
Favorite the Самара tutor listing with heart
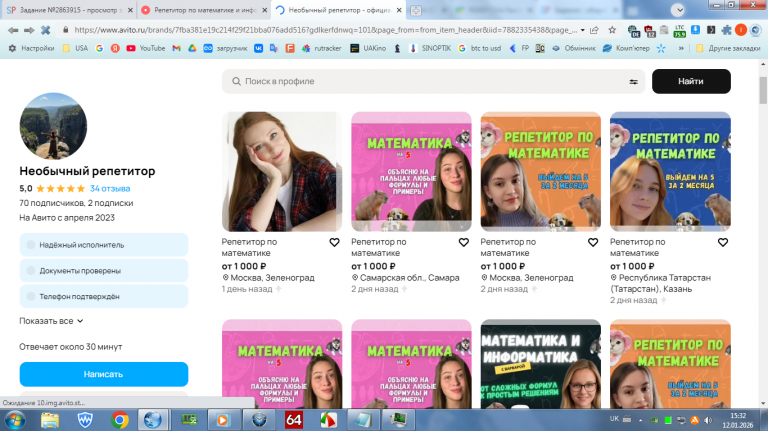[463, 242]
